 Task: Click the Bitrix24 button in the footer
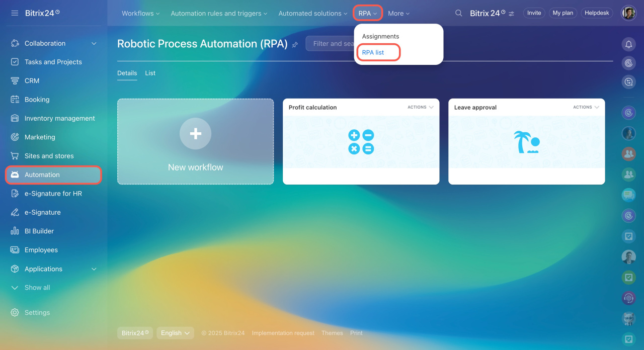(135, 333)
